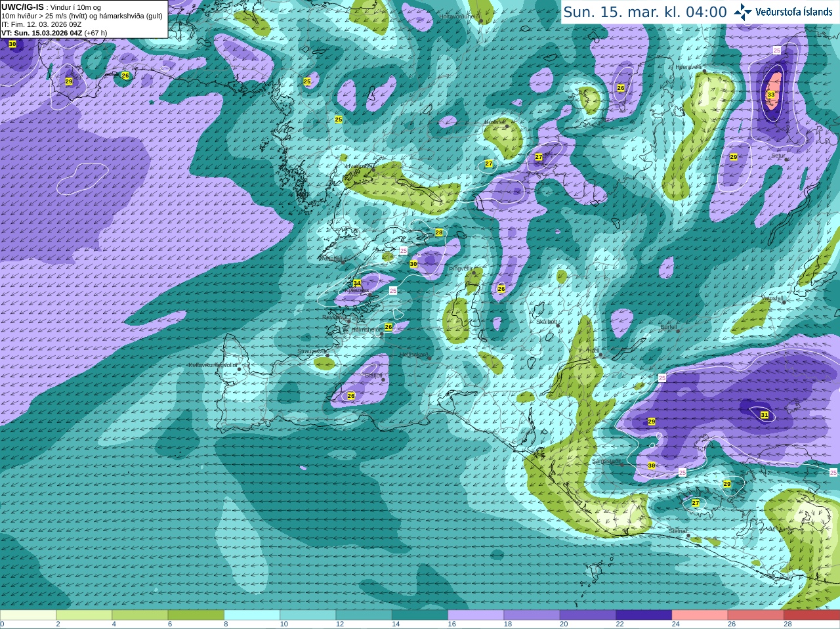Click the yellow gust value 33
Screen dimensions: 840x629
pyautogui.click(x=771, y=95)
